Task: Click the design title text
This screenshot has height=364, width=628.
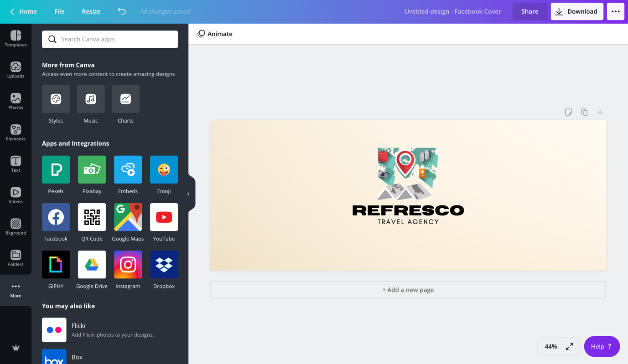Action: click(452, 11)
